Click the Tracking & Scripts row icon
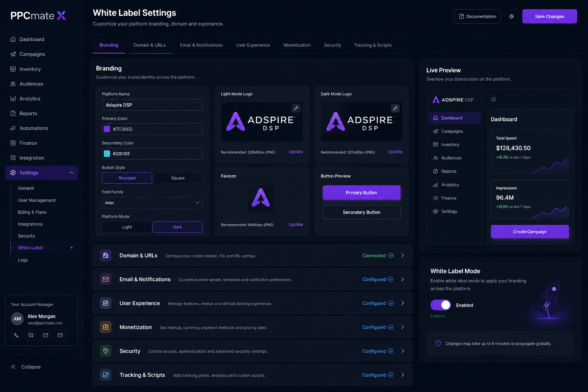 pos(106,375)
